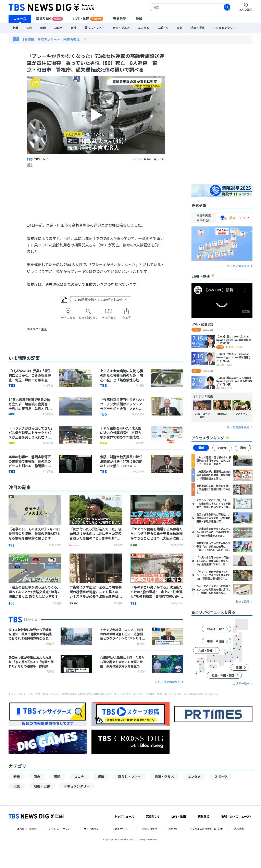Select the 最新 ranking filter
This screenshot has height=868, width=261.
tap(201, 448)
